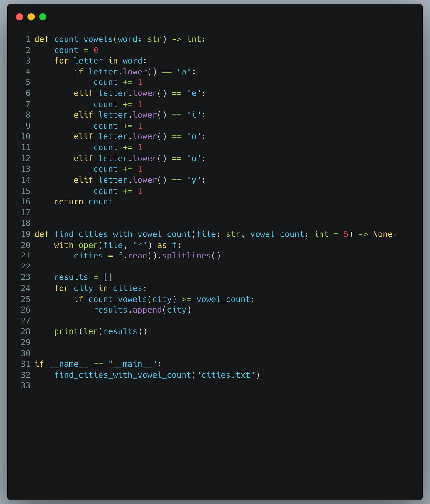Click the "-> int" return type on line 1
The height and width of the screenshot is (504, 430).
[x=186, y=39]
